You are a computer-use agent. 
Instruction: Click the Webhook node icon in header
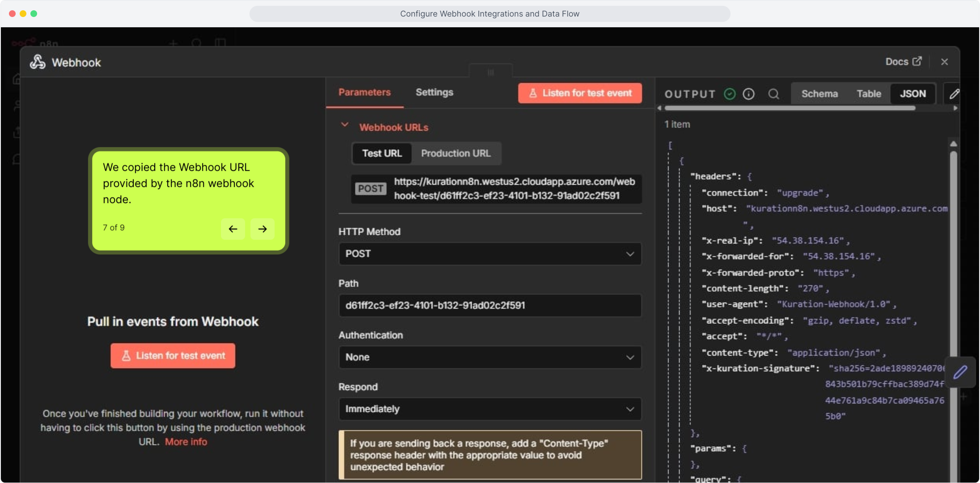tap(38, 62)
